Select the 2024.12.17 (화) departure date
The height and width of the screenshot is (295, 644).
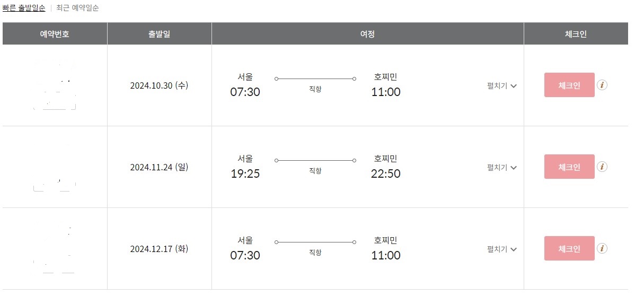click(159, 249)
